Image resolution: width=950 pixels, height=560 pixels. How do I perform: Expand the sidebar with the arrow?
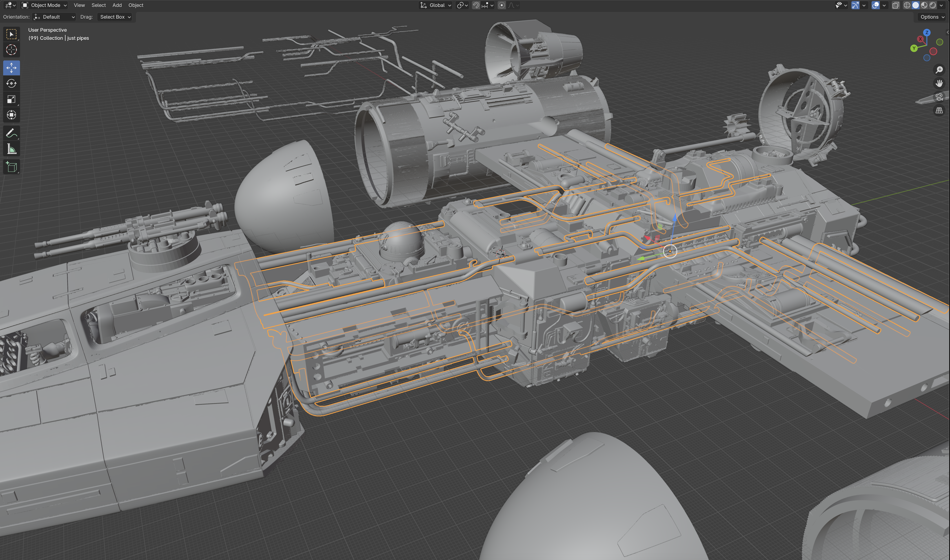coord(948,32)
